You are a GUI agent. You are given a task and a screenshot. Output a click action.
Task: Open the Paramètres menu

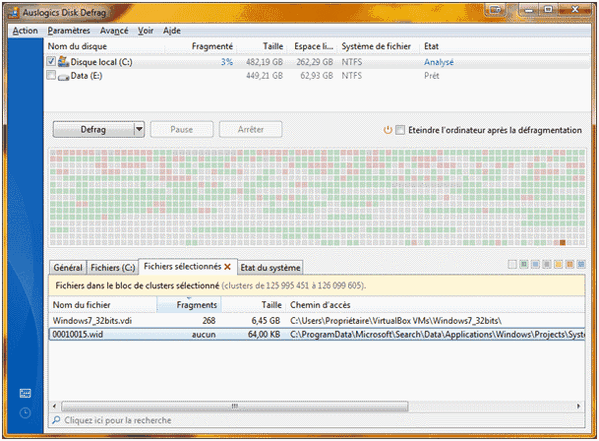(x=69, y=31)
